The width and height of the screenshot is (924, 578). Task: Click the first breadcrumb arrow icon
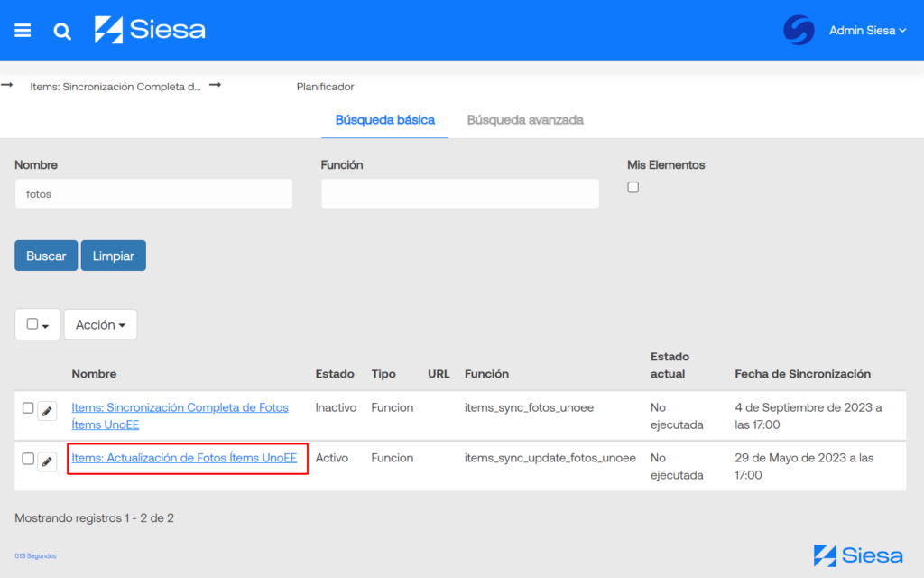(x=7, y=85)
